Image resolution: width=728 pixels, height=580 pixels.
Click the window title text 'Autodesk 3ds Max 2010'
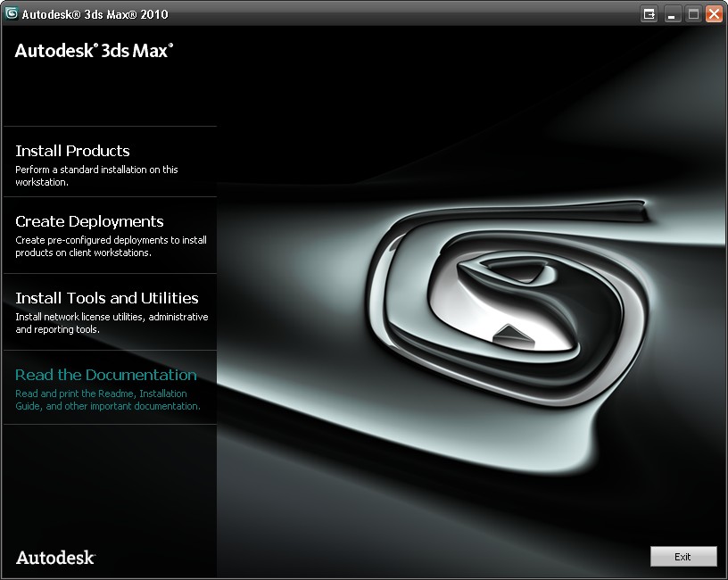pyautogui.click(x=95, y=14)
